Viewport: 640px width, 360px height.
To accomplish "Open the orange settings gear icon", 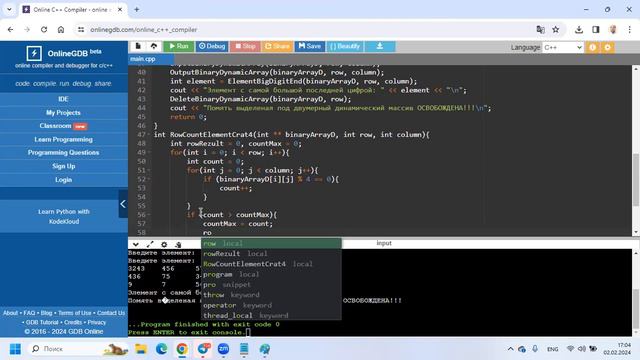I will click(x=607, y=47).
